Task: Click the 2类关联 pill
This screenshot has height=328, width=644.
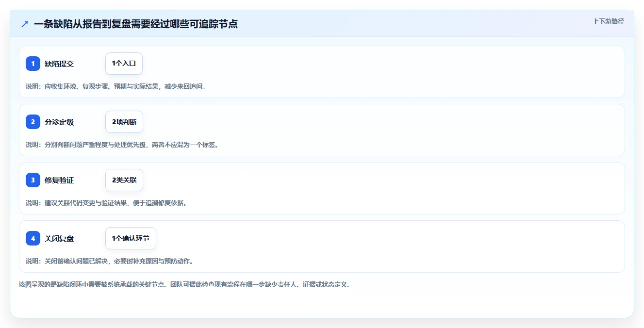Action: point(124,180)
